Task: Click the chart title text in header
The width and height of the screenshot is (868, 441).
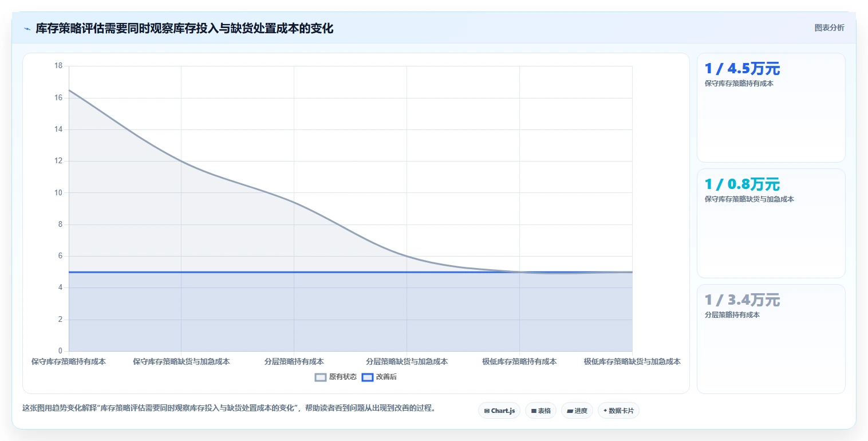Action: point(184,28)
